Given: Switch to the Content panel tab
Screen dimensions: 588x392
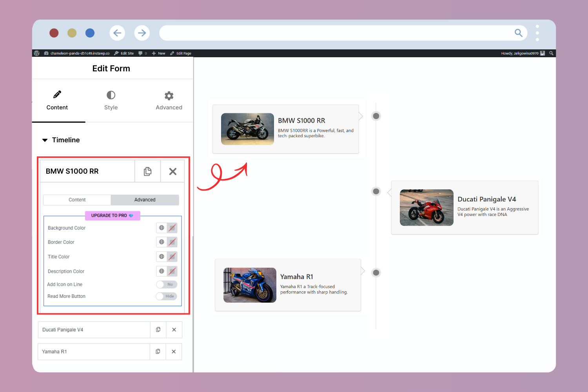Looking at the screenshot, I should click(x=57, y=101).
